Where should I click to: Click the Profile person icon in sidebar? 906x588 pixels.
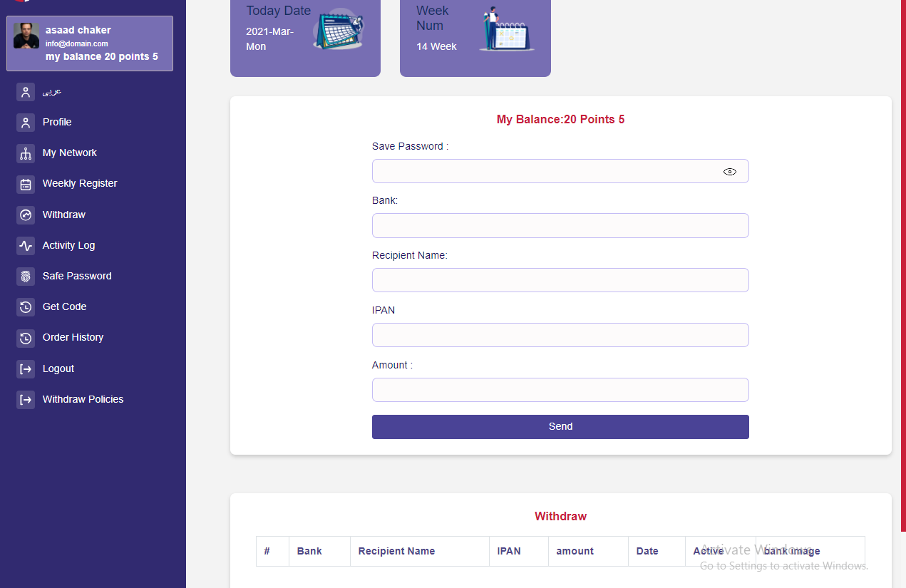[x=26, y=123]
